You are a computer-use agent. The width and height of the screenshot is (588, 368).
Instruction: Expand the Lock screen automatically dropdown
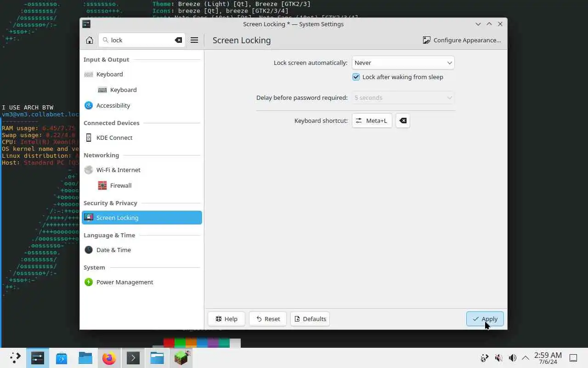point(403,63)
